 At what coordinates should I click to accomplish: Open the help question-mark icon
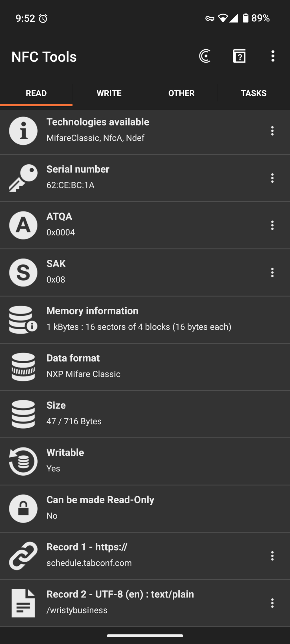pos(239,56)
